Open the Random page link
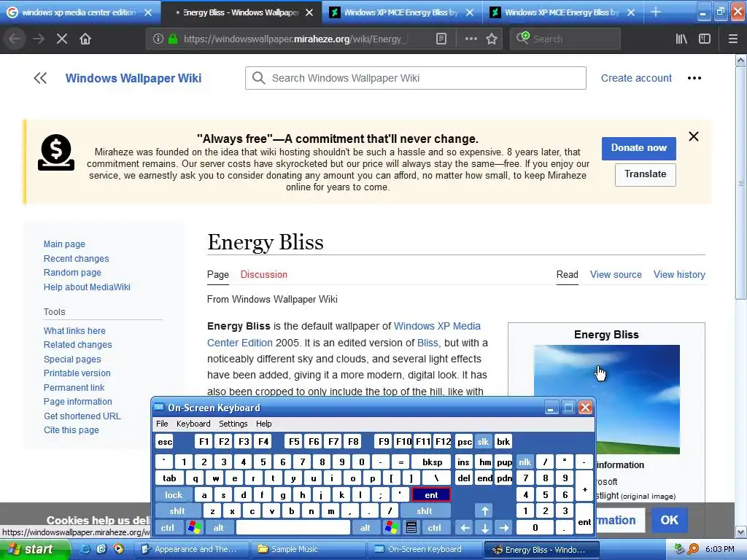The image size is (747, 560). click(72, 273)
